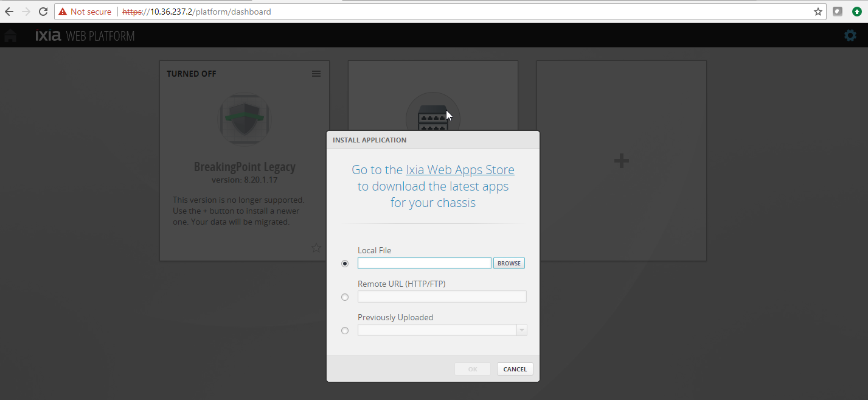Click the favorite star on BreakingPoint tile
This screenshot has height=400, width=868.
[x=316, y=248]
